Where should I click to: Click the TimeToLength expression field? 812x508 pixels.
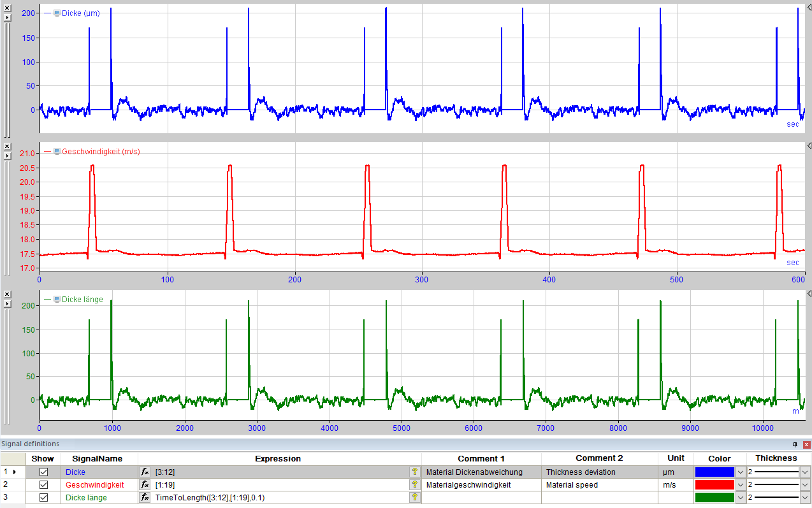[280, 498]
